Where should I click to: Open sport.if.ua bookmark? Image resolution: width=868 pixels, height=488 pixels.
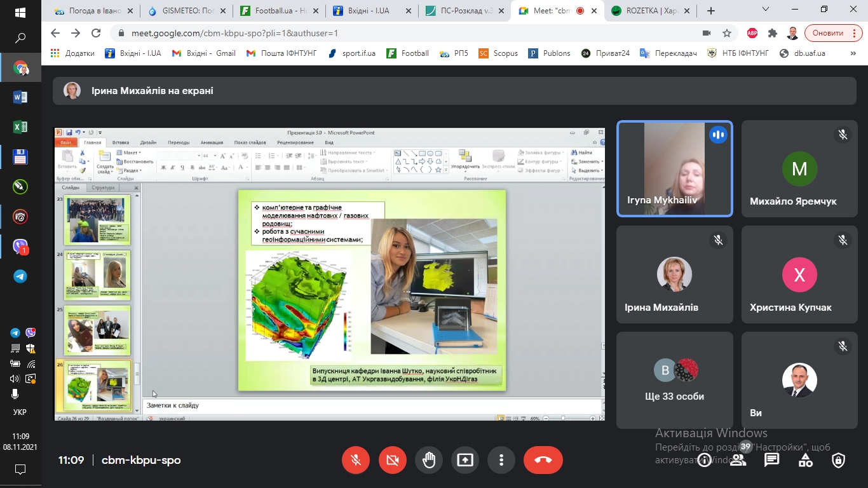[x=352, y=53]
